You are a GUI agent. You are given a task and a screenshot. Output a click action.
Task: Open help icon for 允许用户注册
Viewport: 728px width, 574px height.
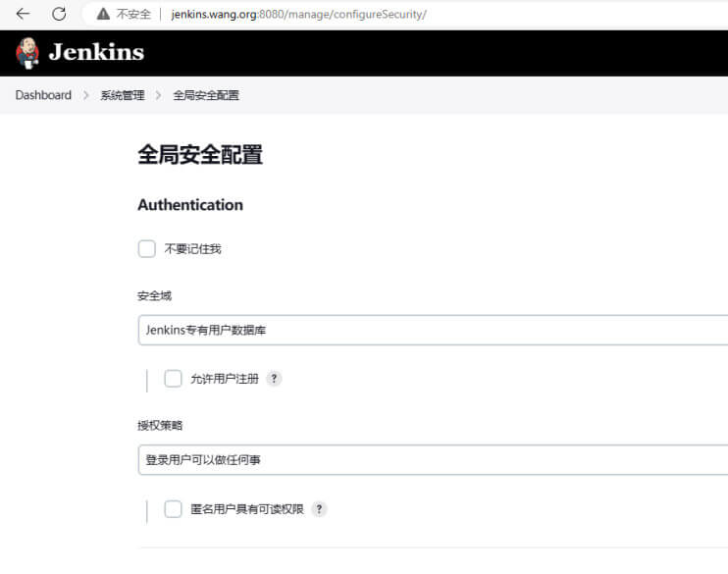tap(274, 379)
